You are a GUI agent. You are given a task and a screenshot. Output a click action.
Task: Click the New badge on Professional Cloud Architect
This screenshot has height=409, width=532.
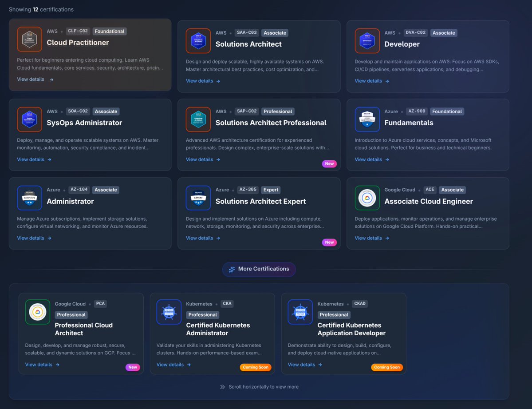(x=133, y=367)
